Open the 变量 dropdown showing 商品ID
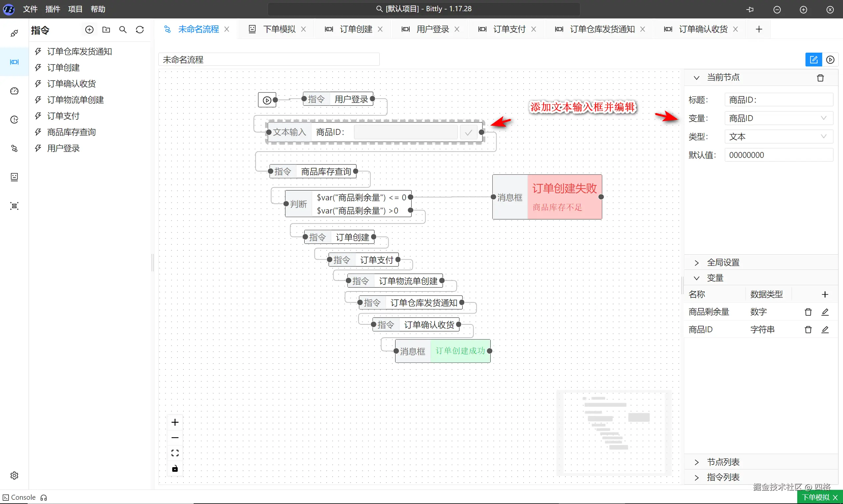The width and height of the screenshot is (843, 504). pos(778,118)
